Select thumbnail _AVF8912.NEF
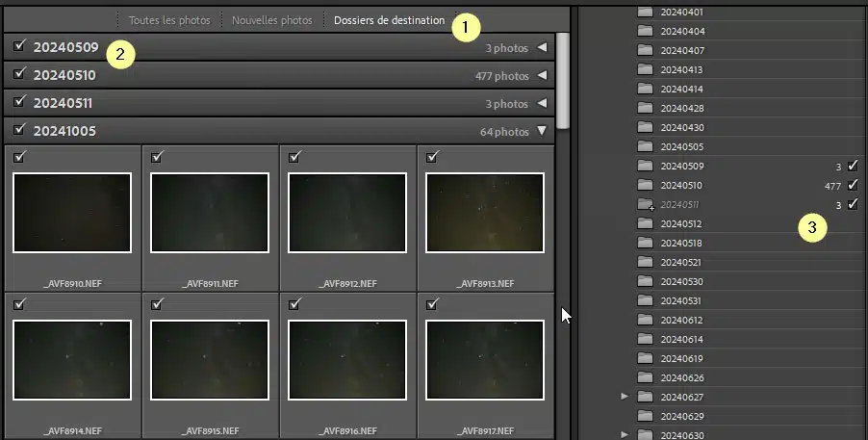 [x=347, y=213]
